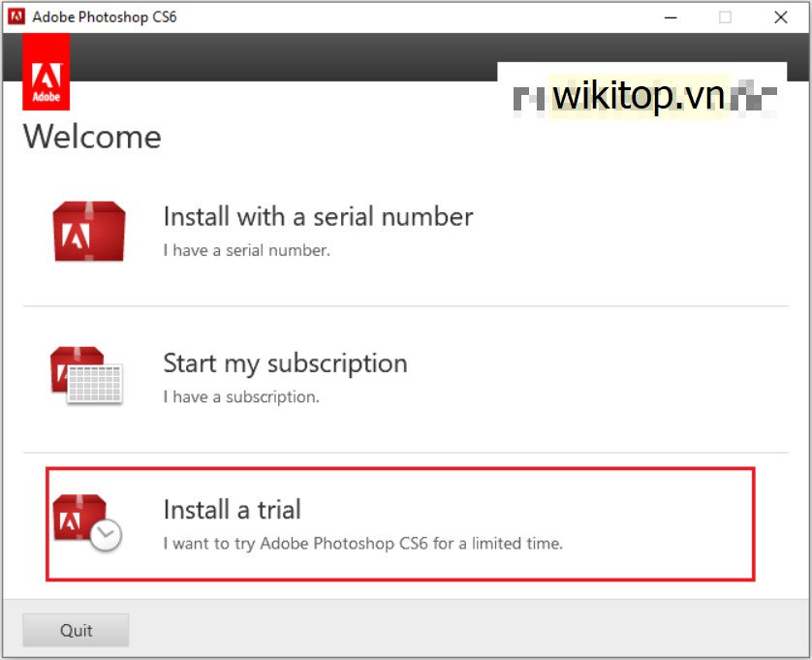Close the Adobe Photoshop CS6 installer window
The width and height of the screenshot is (812, 660).
(780, 16)
